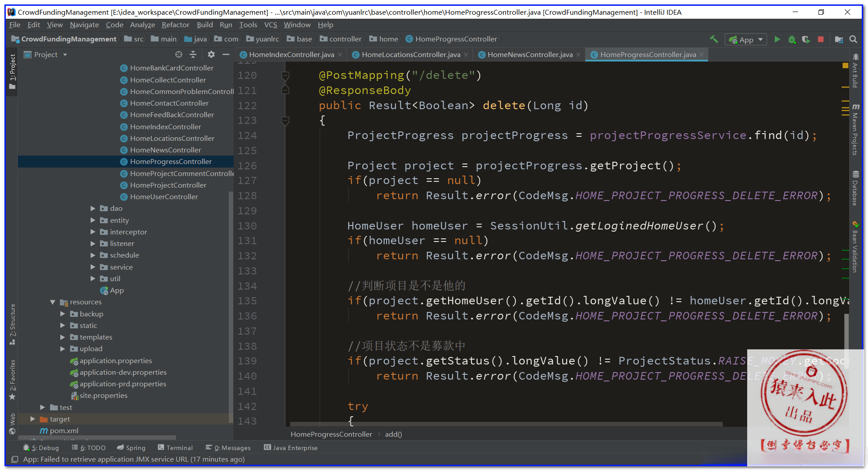Image resolution: width=868 pixels, height=471 pixels.
Task: Stop the running App with red square
Action: [820, 39]
